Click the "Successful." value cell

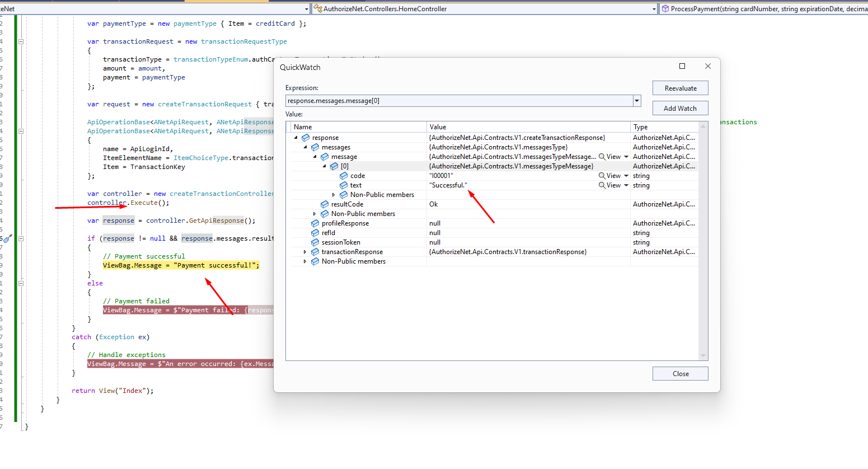click(448, 185)
